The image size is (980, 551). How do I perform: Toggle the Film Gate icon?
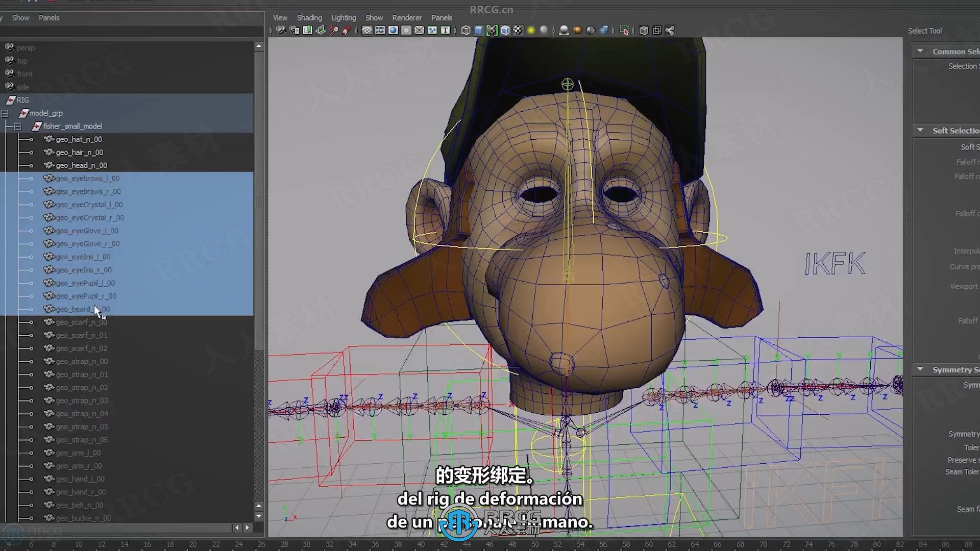380,31
